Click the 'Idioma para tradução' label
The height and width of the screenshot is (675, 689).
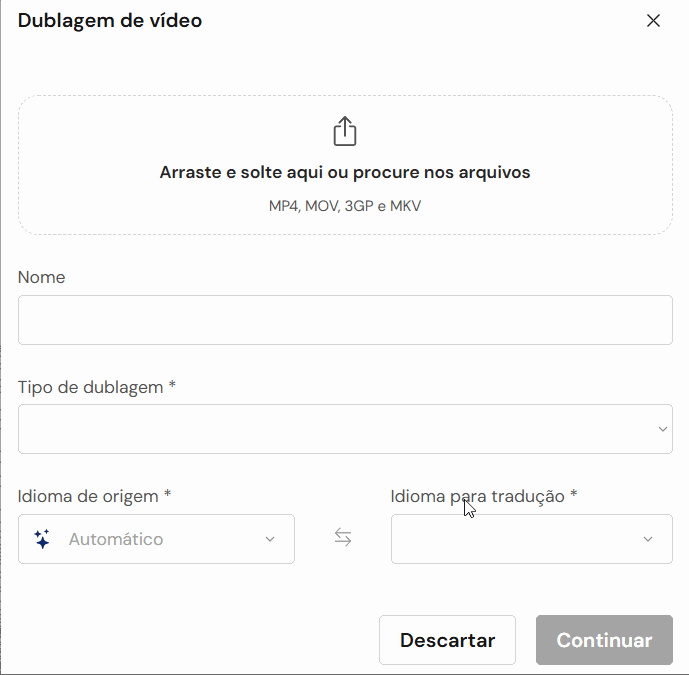coord(484,495)
